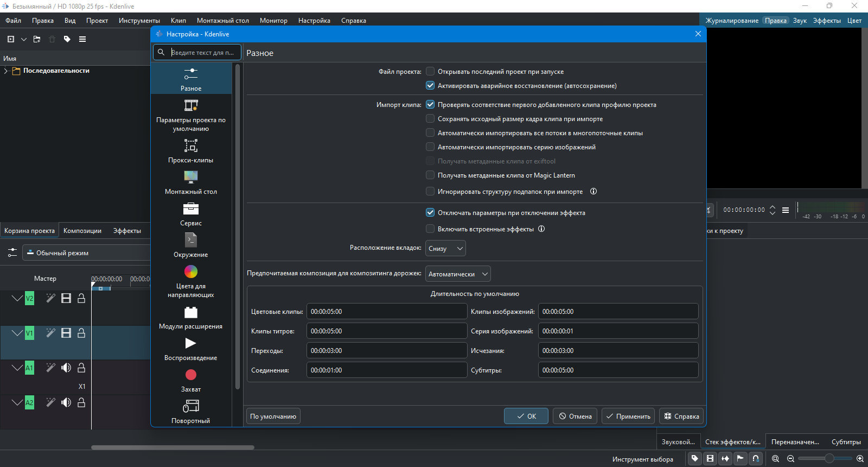Collapse track A1 chevron
Viewport: 868px width, 467px height.
[x=17, y=368]
